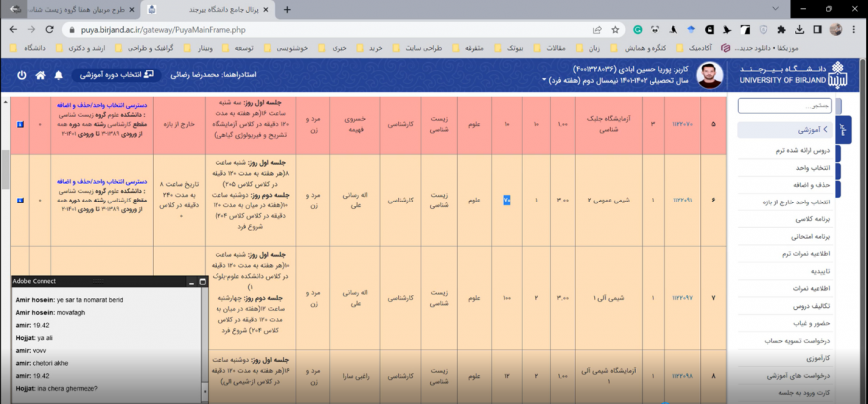Open the course code link in the آزمایشگاه جلبک شناسی row
Image resolution: width=868 pixels, height=404 pixels.
point(682,124)
